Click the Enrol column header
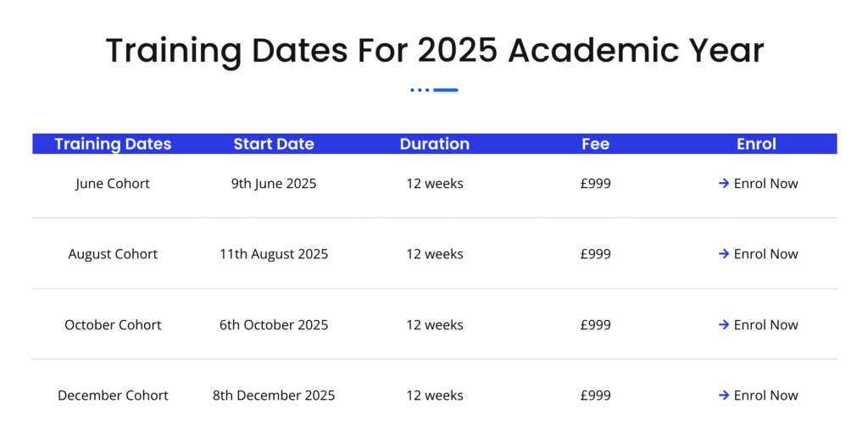This screenshot has width=868, height=448. (x=756, y=144)
